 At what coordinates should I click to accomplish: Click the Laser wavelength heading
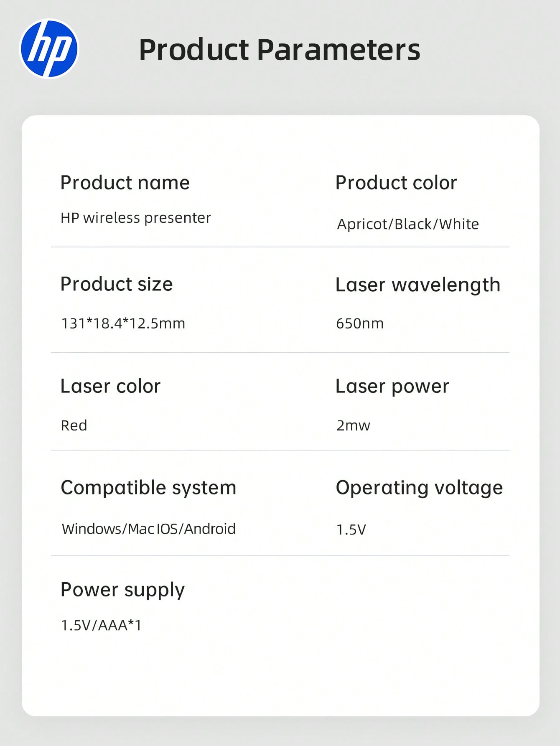click(x=418, y=285)
